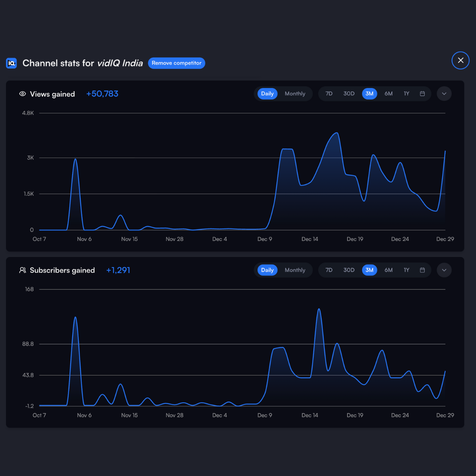Select 3M range for Views gained
Image resolution: width=476 pixels, height=476 pixels.
pyautogui.click(x=369, y=94)
